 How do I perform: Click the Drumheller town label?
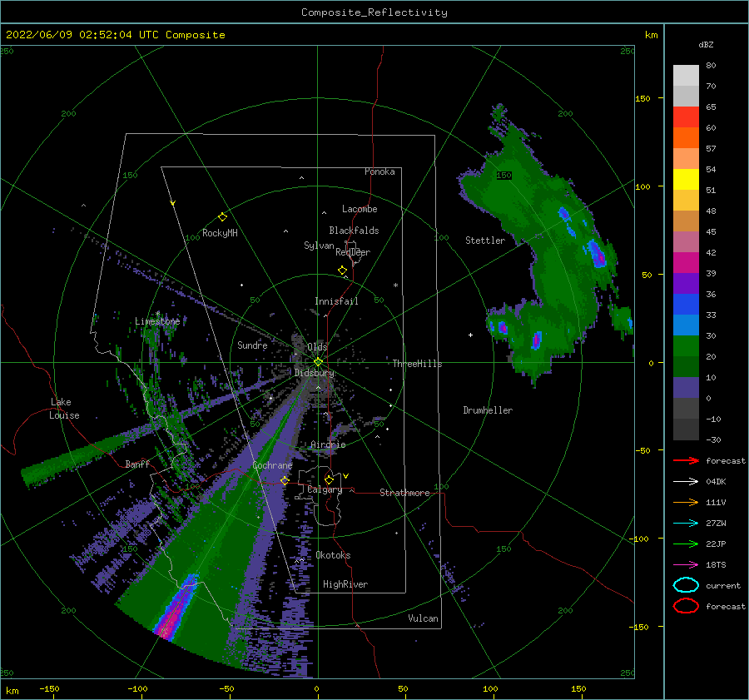[x=488, y=410]
